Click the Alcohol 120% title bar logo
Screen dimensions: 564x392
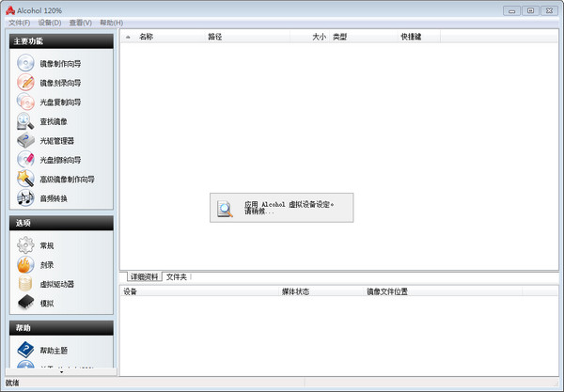click(x=10, y=10)
